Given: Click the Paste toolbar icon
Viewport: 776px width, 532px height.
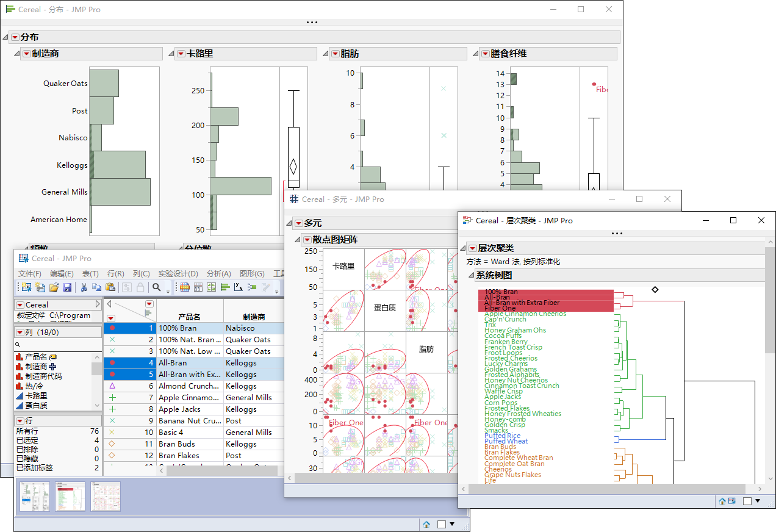Looking at the screenshot, I should (x=110, y=287).
